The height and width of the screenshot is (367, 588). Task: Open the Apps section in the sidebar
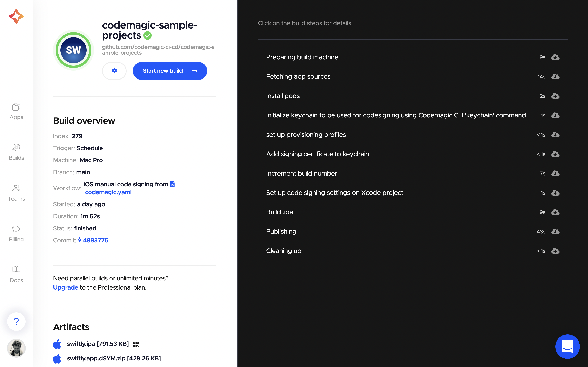tap(16, 111)
